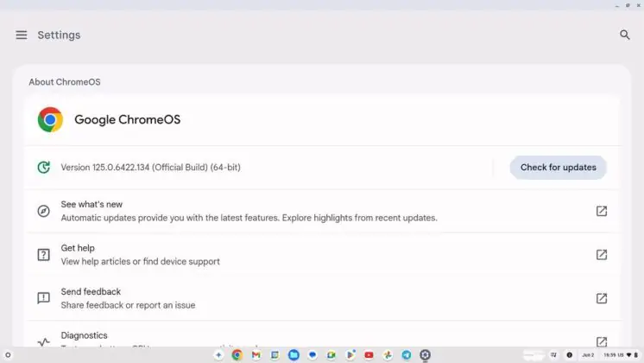Click the dark circle notification tray icon

click(x=569, y=354)
